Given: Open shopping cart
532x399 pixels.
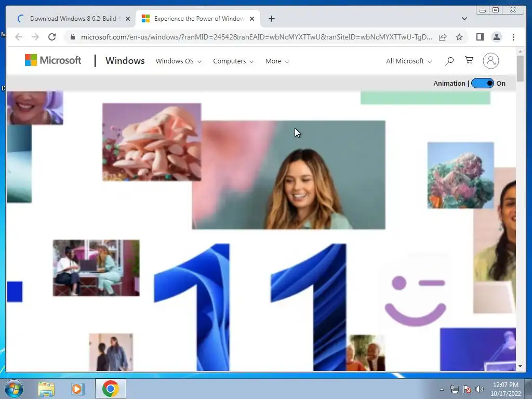Looking at the screenshot, I should point(469,60).
